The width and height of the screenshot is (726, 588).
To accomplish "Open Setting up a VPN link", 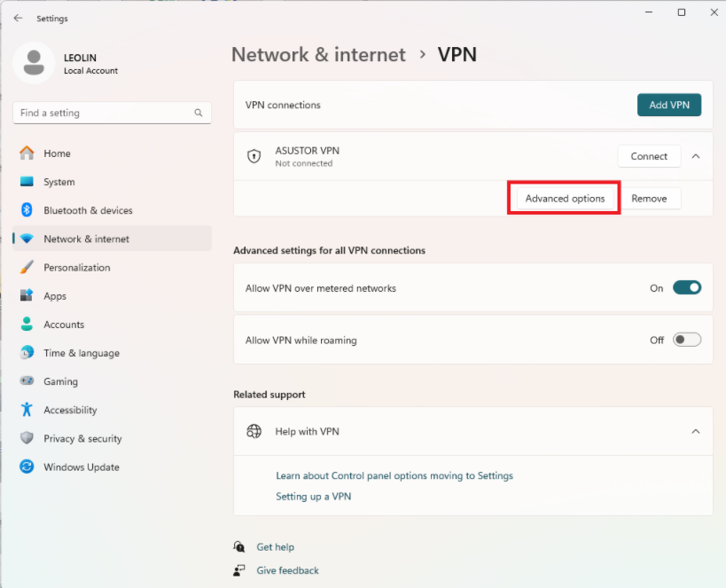I will [x=314, y=497].
